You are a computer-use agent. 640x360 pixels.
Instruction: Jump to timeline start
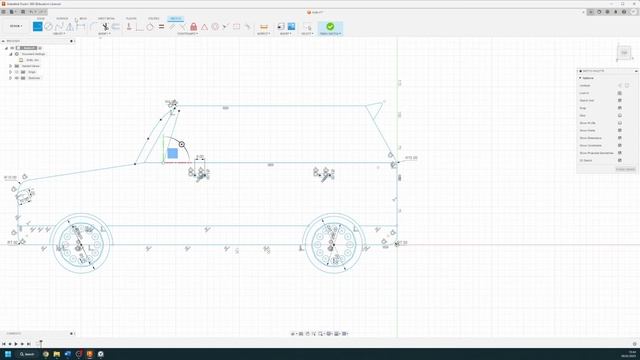click(4, 344)
